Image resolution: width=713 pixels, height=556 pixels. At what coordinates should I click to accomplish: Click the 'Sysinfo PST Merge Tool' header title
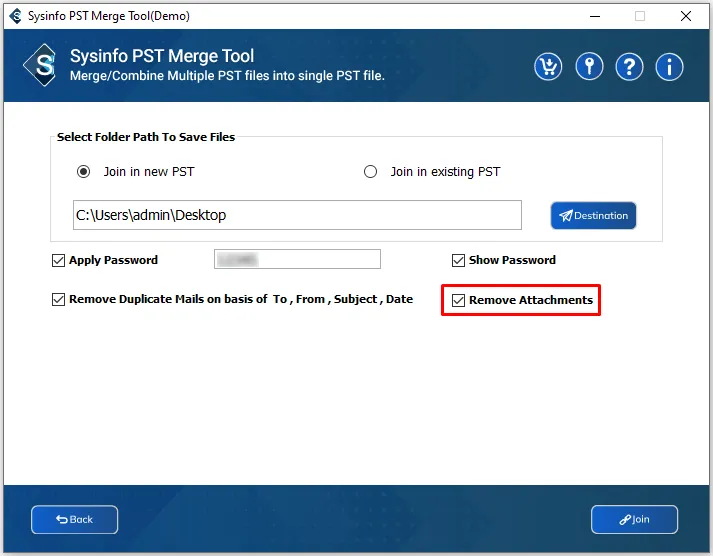[162, 56]
